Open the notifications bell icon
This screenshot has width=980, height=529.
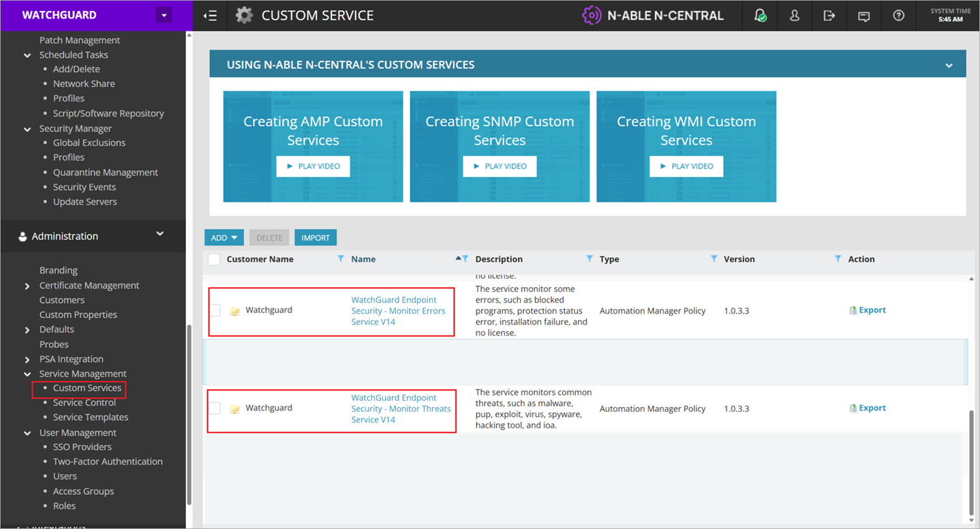coord(759,15)
